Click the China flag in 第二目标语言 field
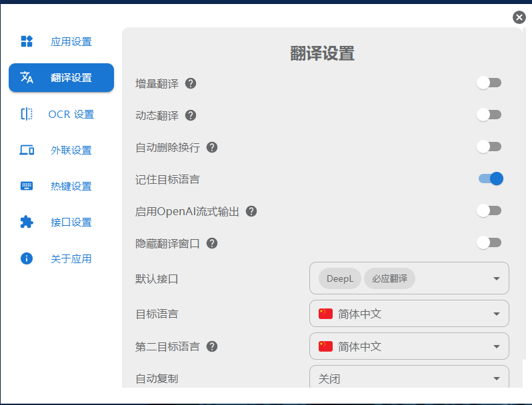Viewport: 532px width, 405px height. coord(325,346)
